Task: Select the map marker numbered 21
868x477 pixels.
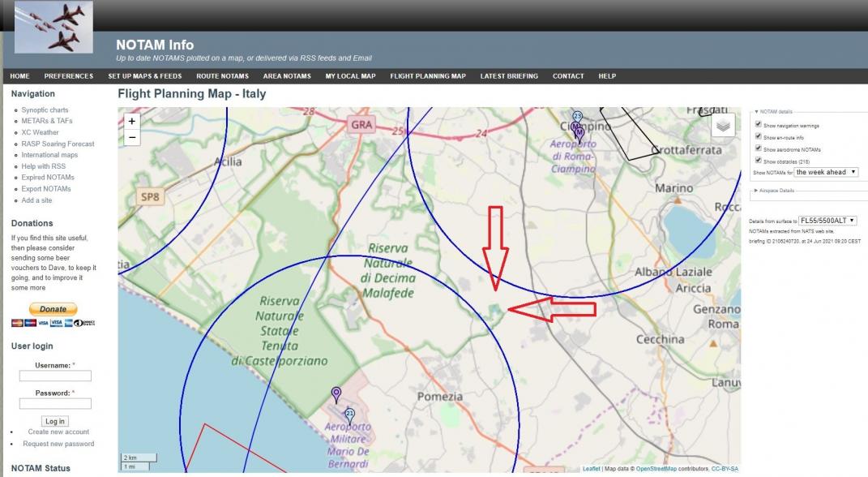Action: coord(349,415)
